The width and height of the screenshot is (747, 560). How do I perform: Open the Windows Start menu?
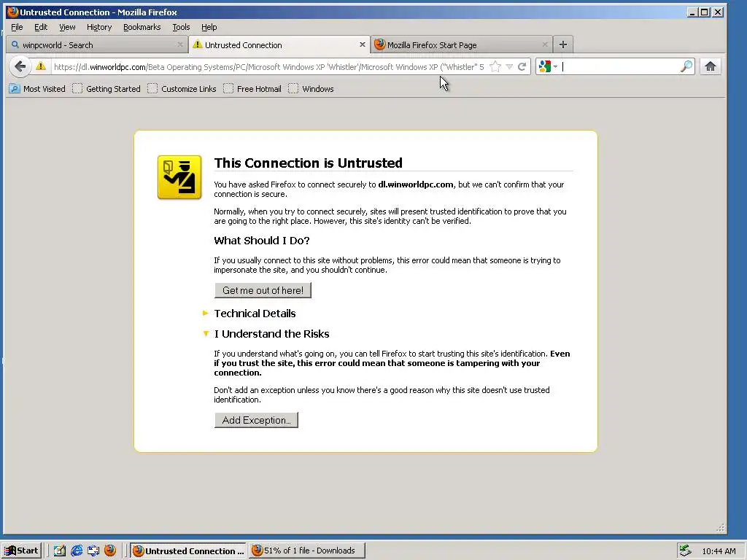pos(21,551)
